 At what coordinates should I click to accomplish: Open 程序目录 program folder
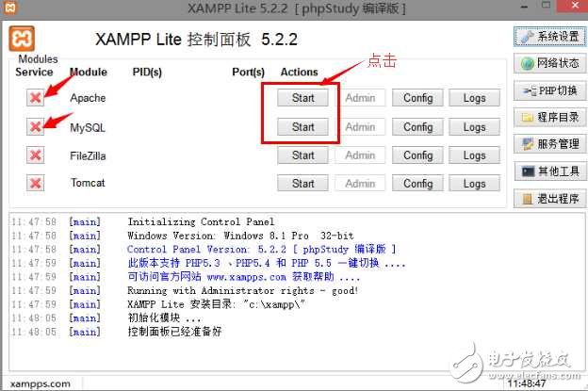click(549, 118)
